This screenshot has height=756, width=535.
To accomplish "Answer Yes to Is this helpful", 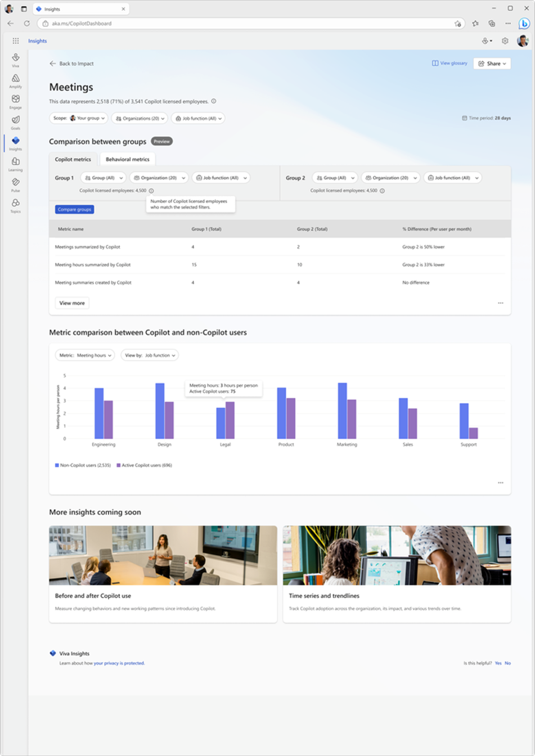I will coord(498,663).
